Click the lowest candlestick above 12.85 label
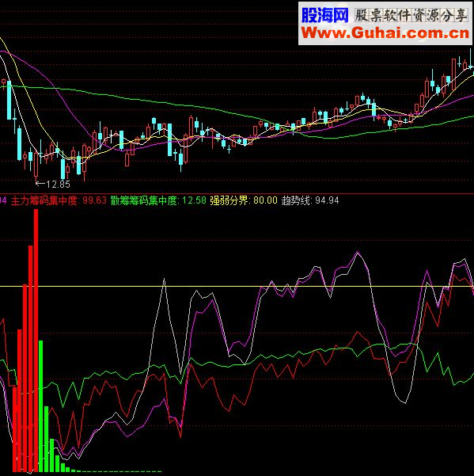This screenshot has height=476, width=474. (x=36, y=166)
